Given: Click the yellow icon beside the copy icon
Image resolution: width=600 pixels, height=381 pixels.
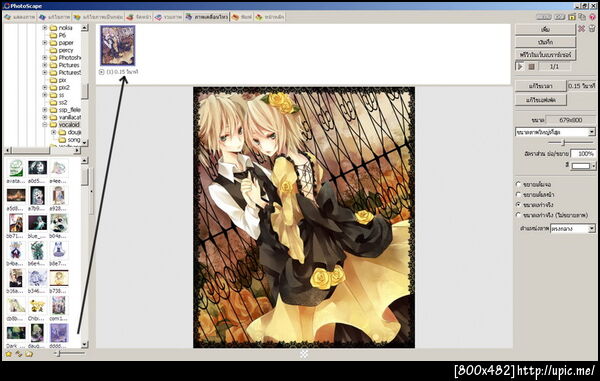Looking at the screenshot, I should 572,17.
